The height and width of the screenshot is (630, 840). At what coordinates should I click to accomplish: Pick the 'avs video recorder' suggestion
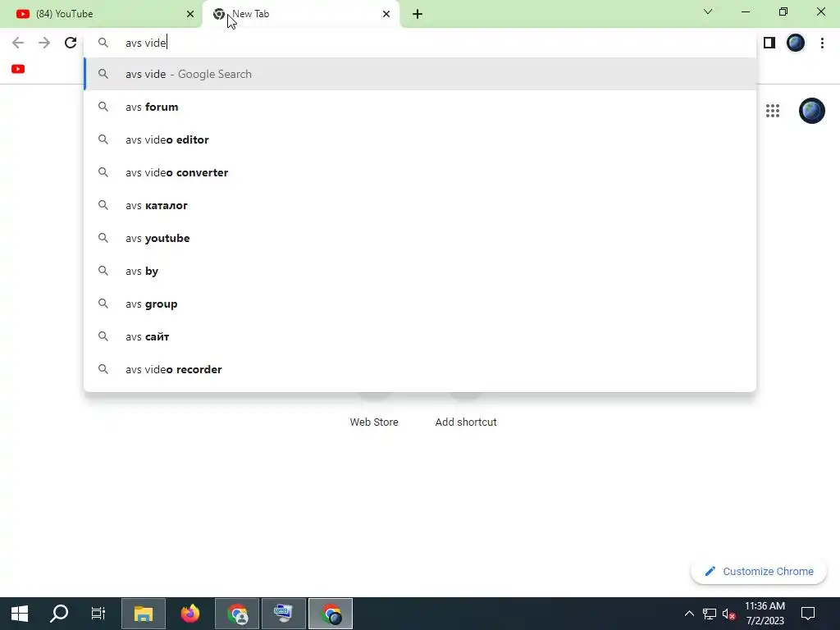coord(420,370)
